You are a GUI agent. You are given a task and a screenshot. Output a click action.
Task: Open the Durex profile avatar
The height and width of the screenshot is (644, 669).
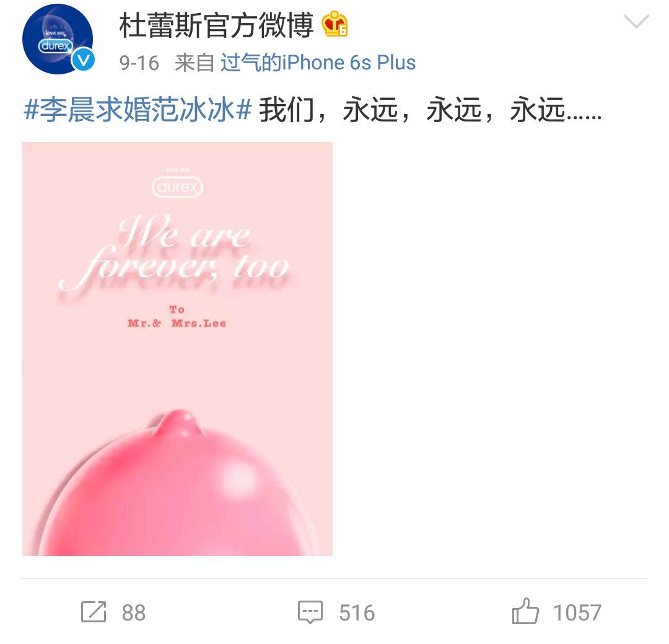coord(58,39)
